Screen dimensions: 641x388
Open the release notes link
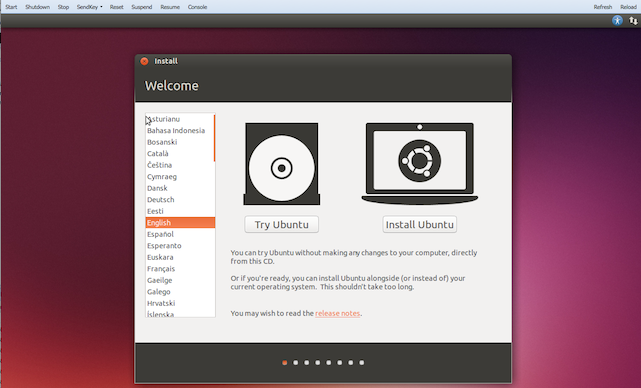tap(337, 313)
